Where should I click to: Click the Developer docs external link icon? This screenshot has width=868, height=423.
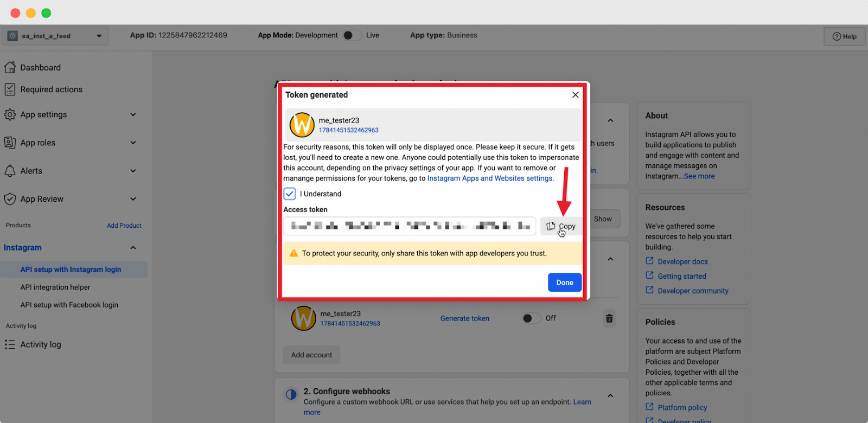[x=649, y=261]
